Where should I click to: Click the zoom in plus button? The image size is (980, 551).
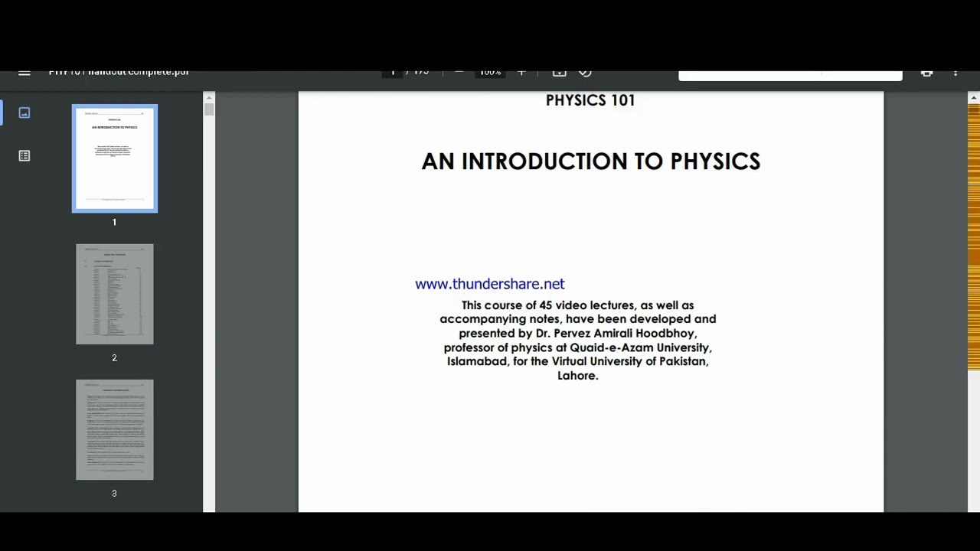click(x=521, y=73)
